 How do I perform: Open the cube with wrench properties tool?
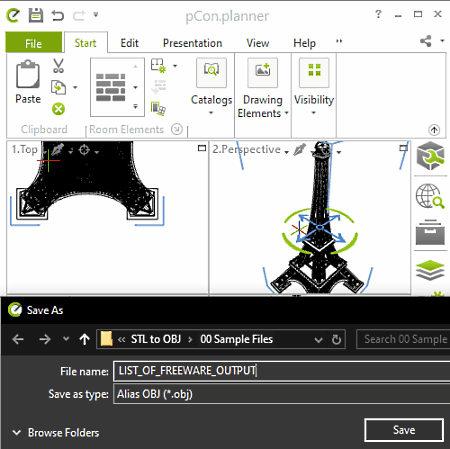(x=430, y=156)
